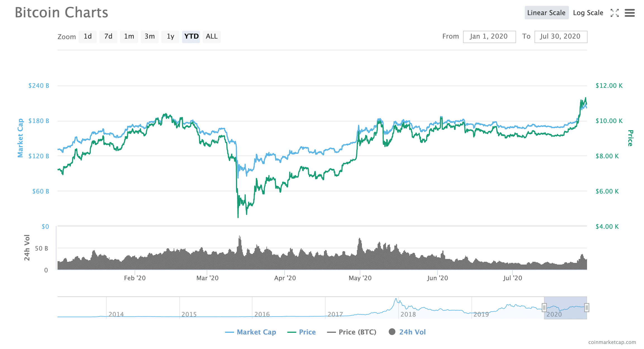Screen dimensions: 644x349
Task: Zoom chart to 1m
Action: [129, 37]
